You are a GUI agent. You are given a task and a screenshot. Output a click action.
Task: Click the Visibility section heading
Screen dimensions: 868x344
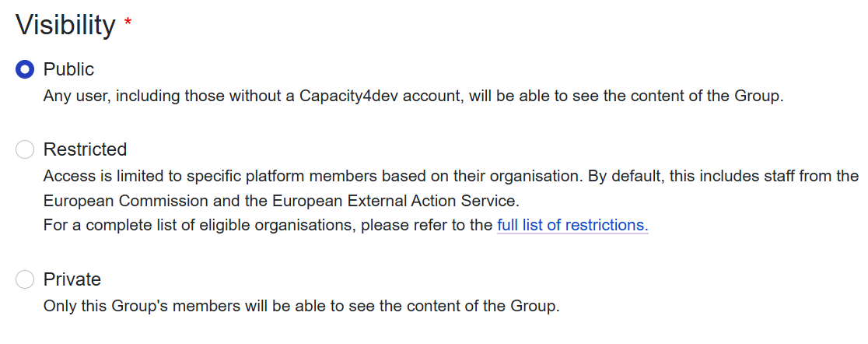click(x=65, y=26)
